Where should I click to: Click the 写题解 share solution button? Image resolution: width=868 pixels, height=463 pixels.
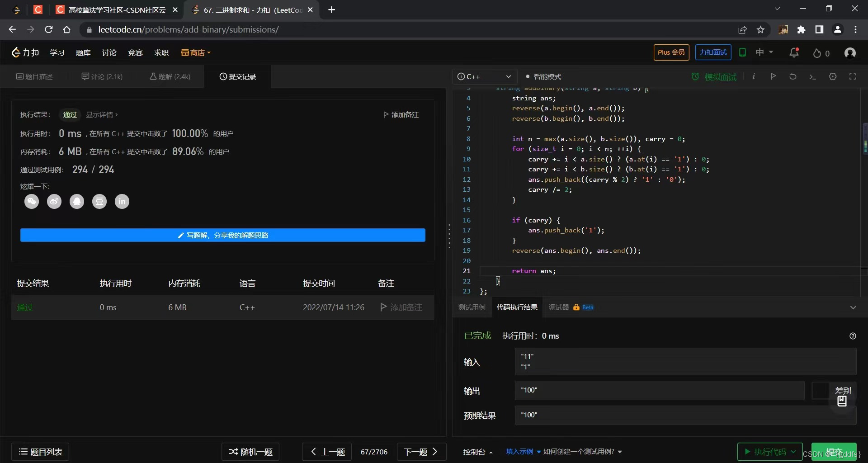(x=223, y=235)
